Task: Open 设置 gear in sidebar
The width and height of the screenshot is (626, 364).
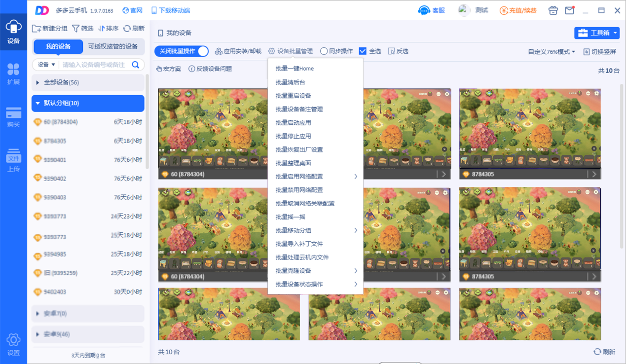Action: [13, 344]
